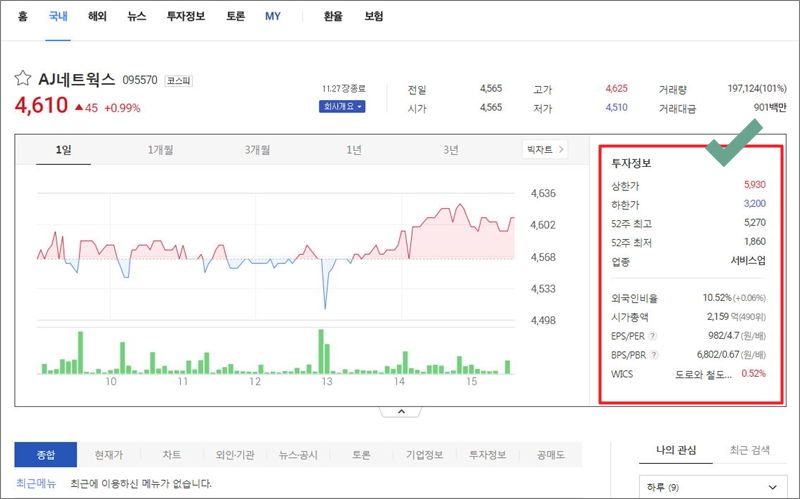Add AJ네트웍스 to favorites with star icon
Image resolution: width=800 pixels, height=499 pixels.
(x=22, y=78)
